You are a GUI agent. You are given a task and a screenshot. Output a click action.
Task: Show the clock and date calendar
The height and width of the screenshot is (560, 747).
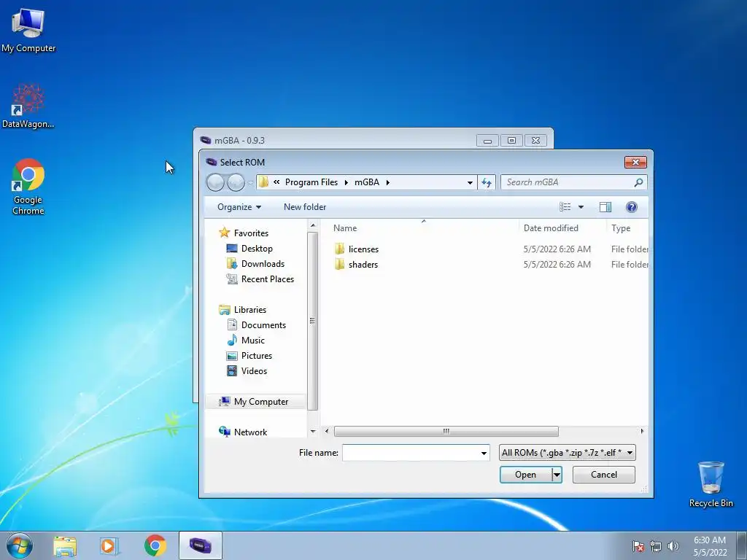coord(710,546)
